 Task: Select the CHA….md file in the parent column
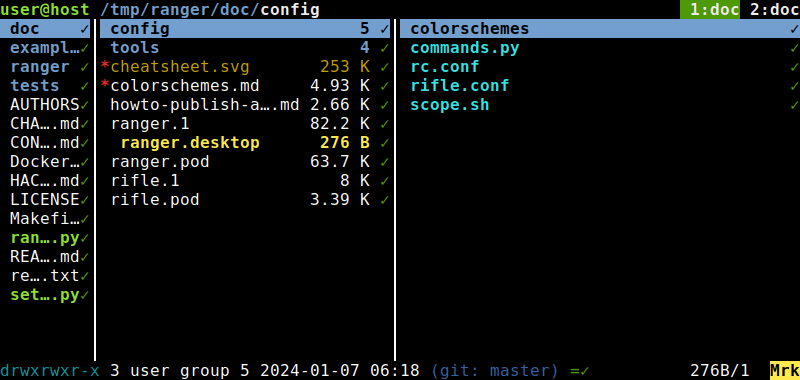[45, 124]
